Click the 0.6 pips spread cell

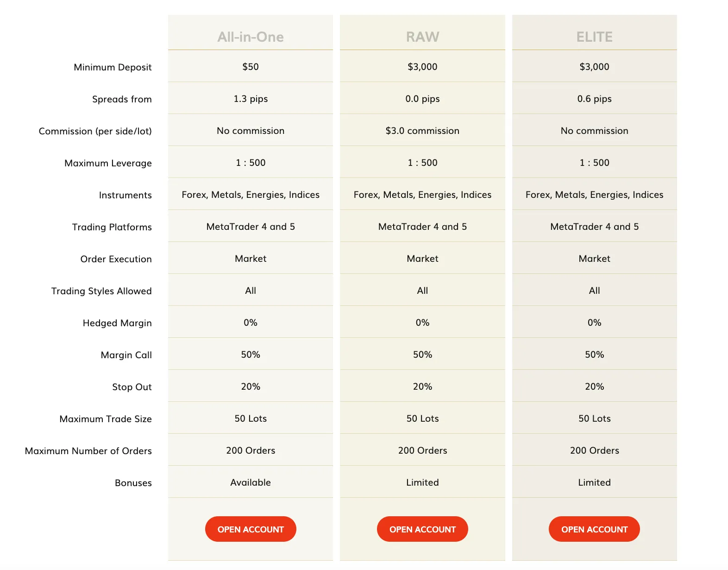pos(594,98)
